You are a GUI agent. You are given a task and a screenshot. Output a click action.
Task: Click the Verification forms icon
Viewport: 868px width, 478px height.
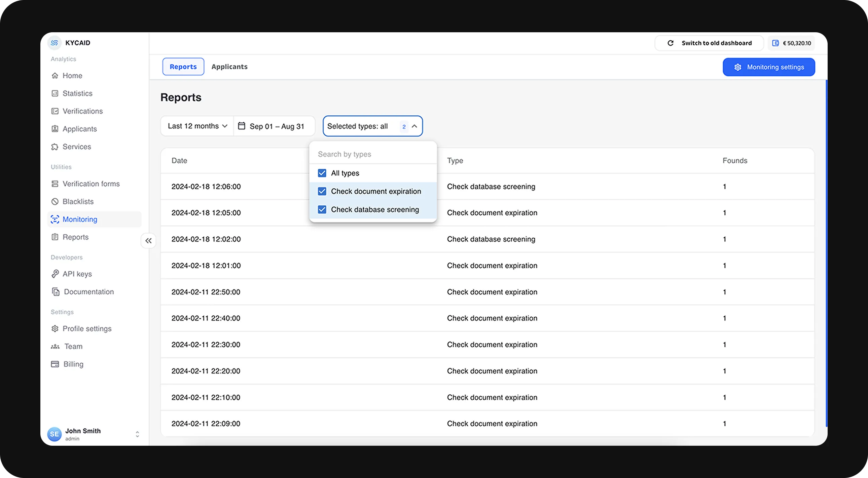click(55, 184)
